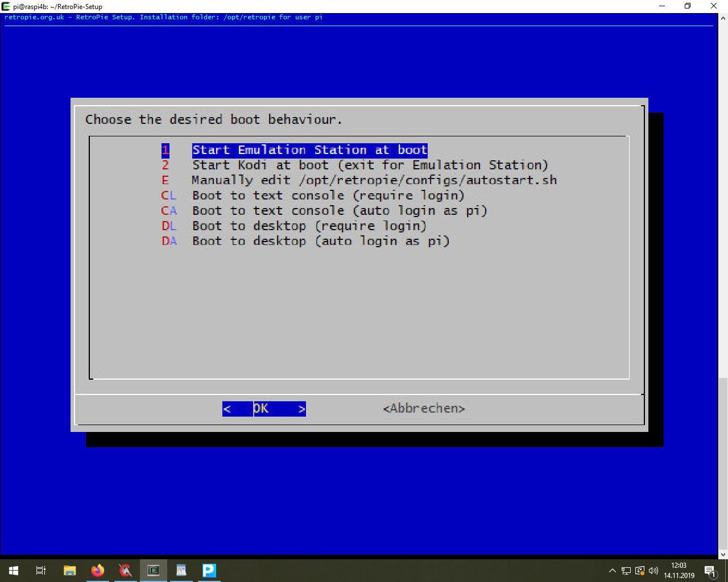Open Task View on the taskbar
Image resolution: width=728 pixels, height=582 pixels.
(x=41, y=571)
